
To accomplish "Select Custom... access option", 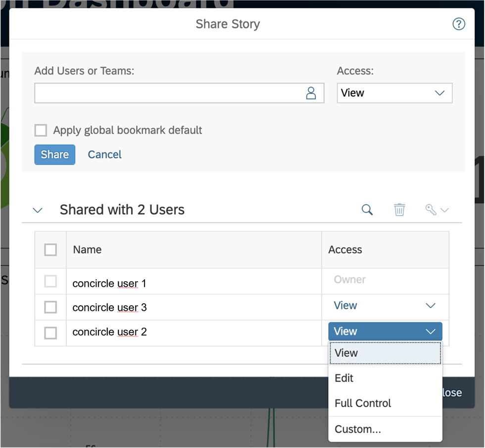I will click(x=357, y=429).
